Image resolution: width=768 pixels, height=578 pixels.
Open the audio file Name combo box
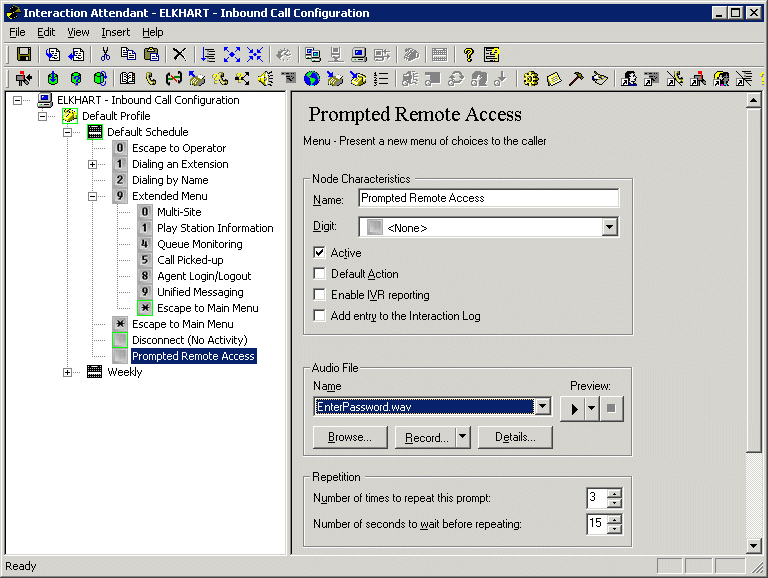(542, 406)
